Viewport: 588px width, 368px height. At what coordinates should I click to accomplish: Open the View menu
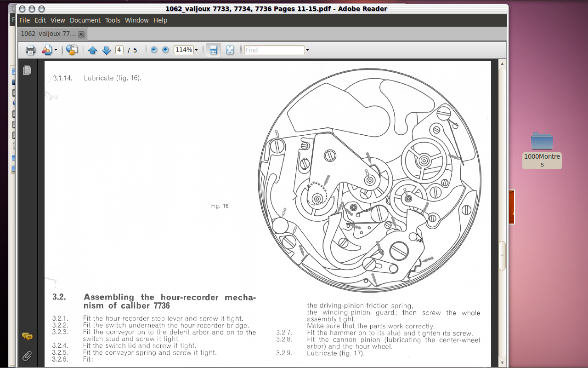(58, 20)
